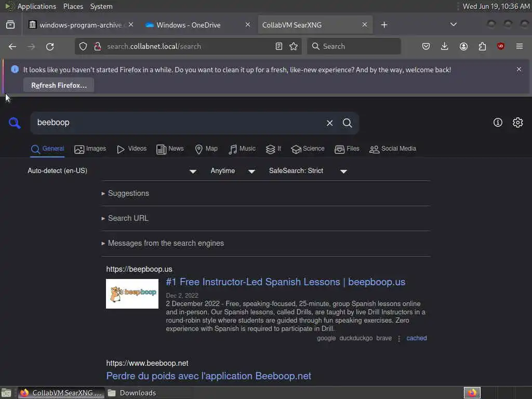Screen dimensions: 532x399
Task: Switch to Map search category
Action: tap(206, 149)
